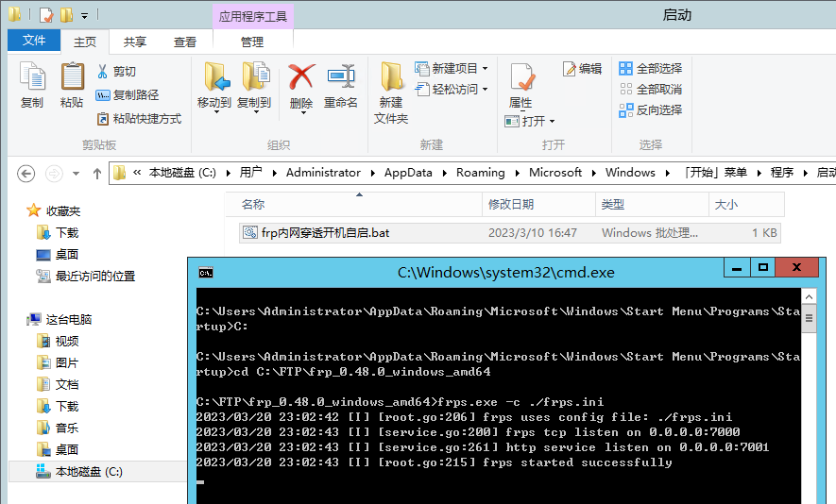Image resolution: width=836 pixels, height=504 pixels.
Task: Open the Customize Quick Access Toolbar dropdown
Action: tap(84, 15)
